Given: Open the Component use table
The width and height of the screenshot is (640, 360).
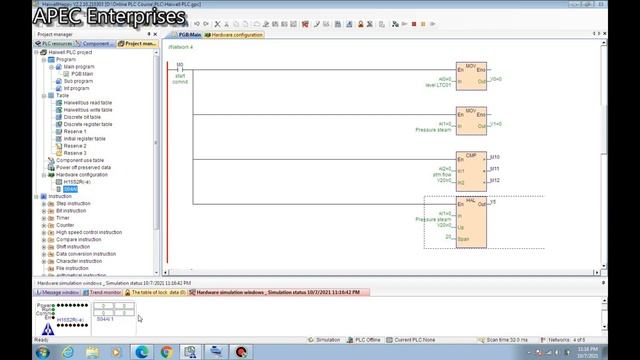Looking at the screenshot, I should 80,160.
